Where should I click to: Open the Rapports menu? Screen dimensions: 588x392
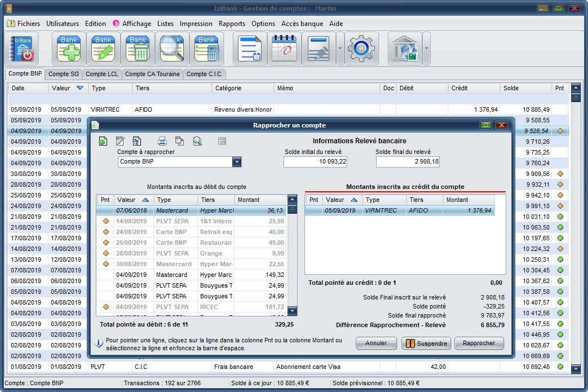click(232, 24)
